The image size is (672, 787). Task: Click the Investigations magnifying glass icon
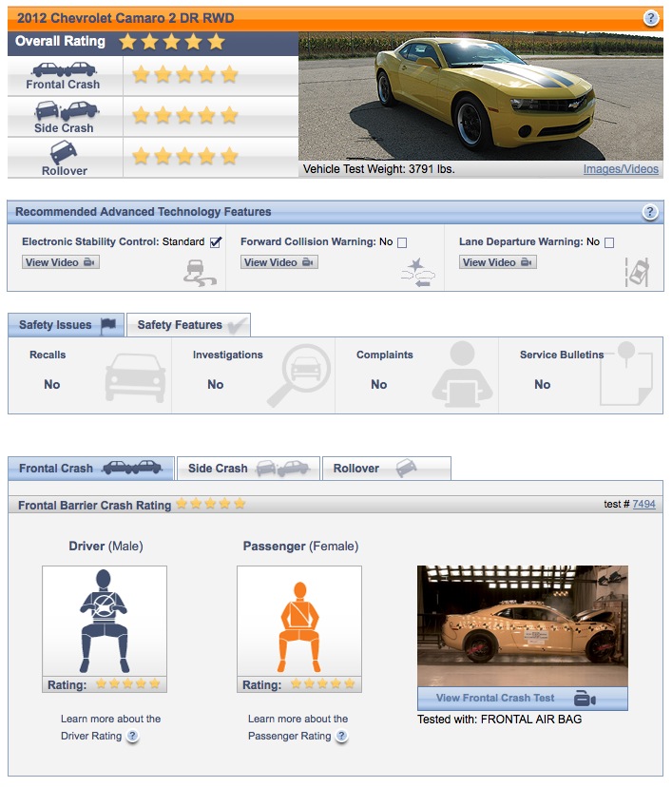[x=298, y=374]
